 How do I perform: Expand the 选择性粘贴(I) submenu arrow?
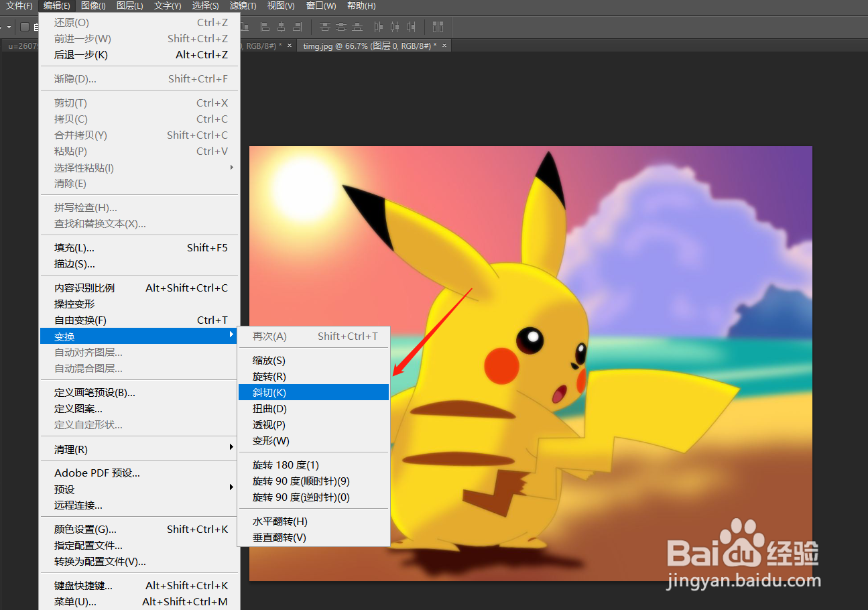click(x=232, y=167)
